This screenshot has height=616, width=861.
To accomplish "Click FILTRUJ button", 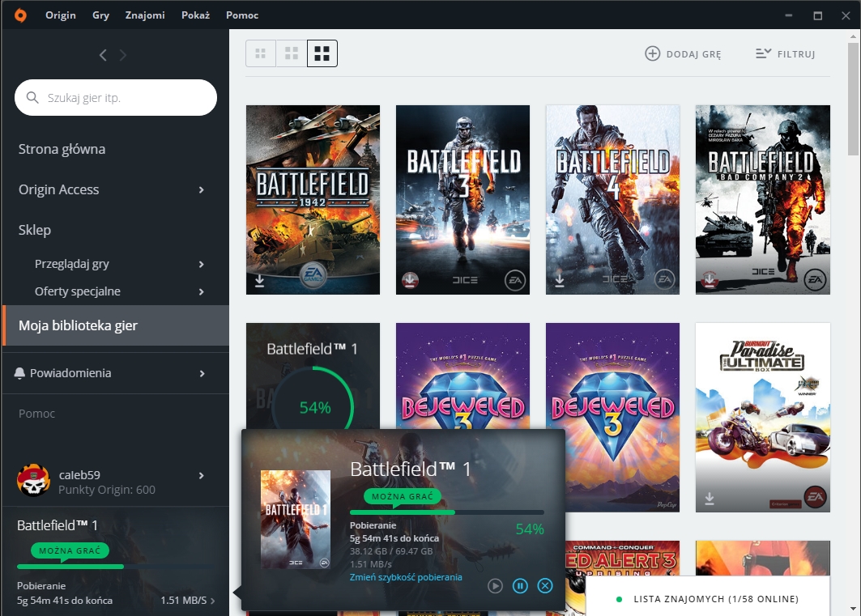I will (785, 53).
